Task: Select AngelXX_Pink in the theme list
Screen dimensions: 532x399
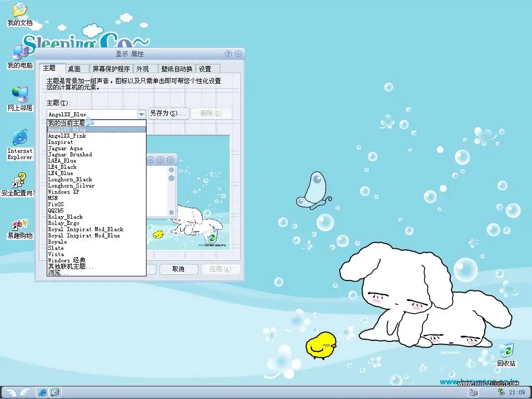Action: [x=96, y=136]
